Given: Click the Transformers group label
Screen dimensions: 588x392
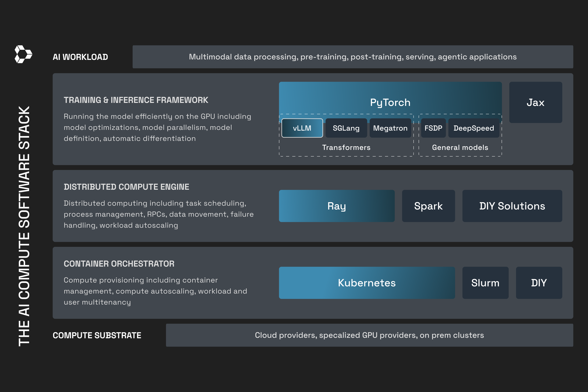Looking at the screenshot, I should click(346, 147).
